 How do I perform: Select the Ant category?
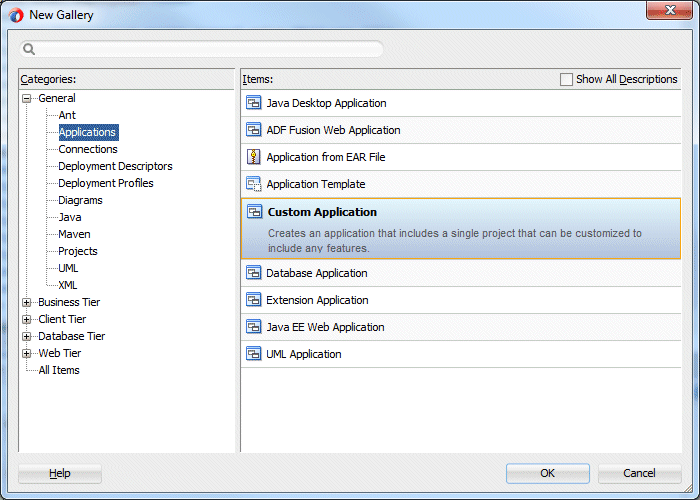point(67,115)
